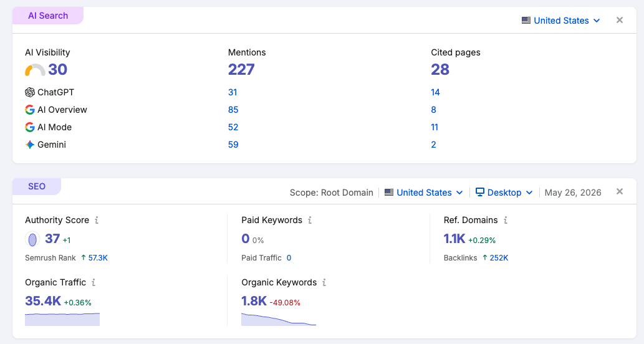The image size is (644, 344).
Task: Click the +0.29% ref domains change
Action: [x=482, y=240]
